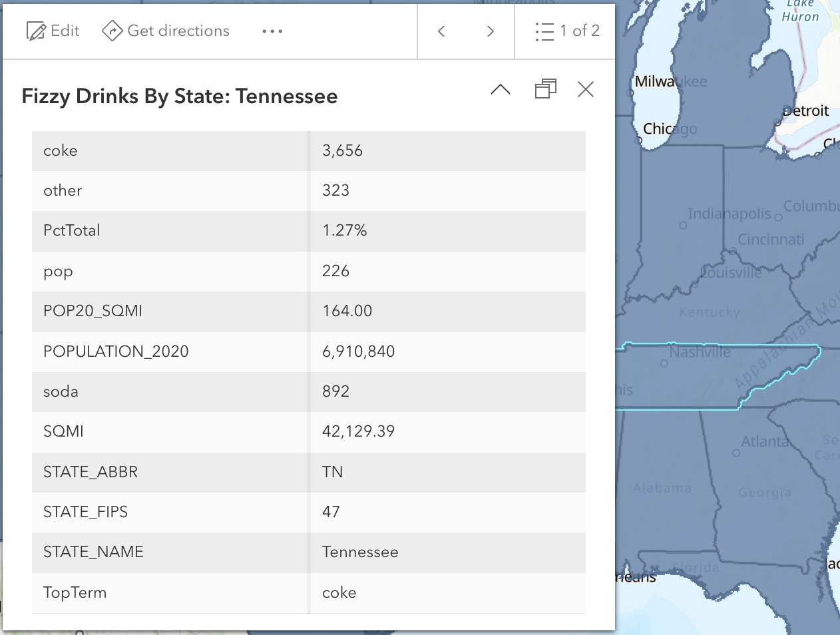Click the Nashville label on map
The image size is (840, 635).
700,352
